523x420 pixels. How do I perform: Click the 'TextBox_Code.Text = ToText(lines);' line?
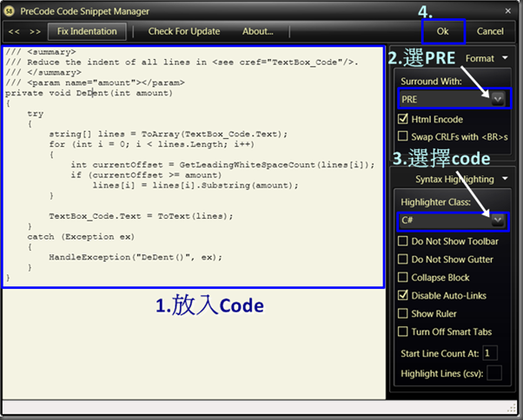click(x=141, y=216)
